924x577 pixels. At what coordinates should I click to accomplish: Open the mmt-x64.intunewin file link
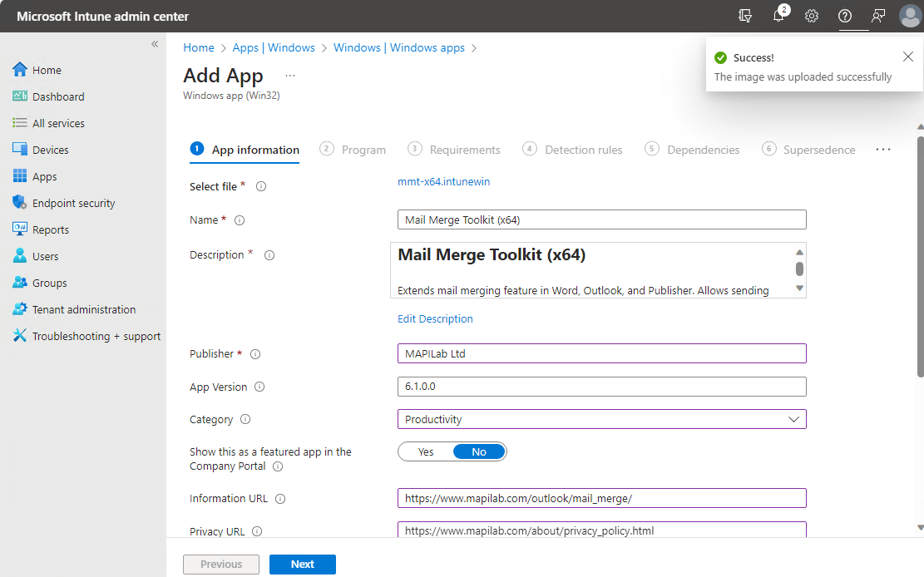(x=444, y=182)
